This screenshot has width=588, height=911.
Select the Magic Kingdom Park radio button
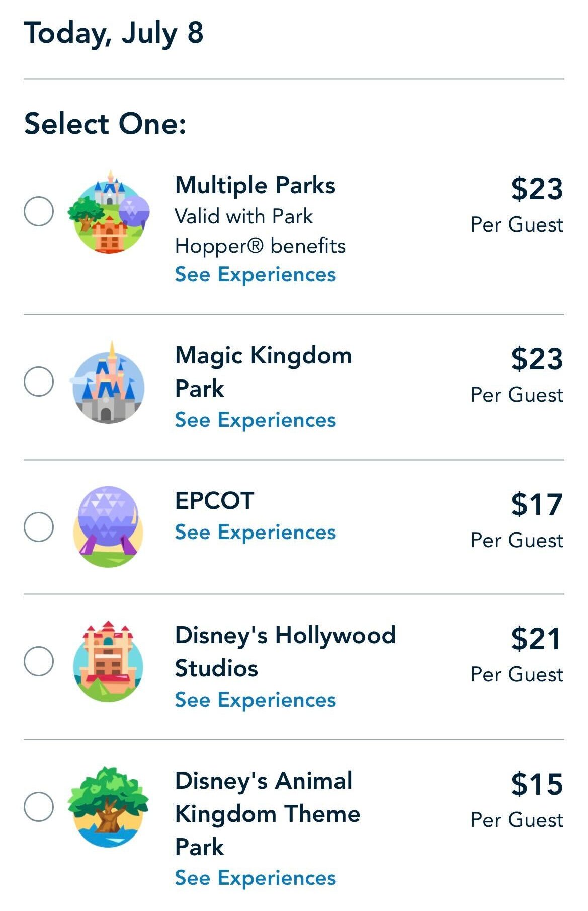39,382
